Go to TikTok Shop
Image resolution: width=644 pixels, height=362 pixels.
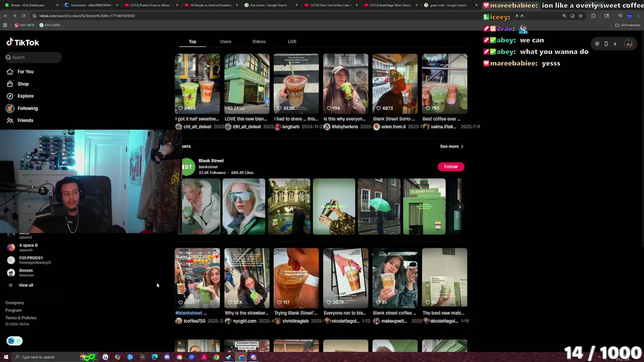pyautogui.click(x=23, y=84)
